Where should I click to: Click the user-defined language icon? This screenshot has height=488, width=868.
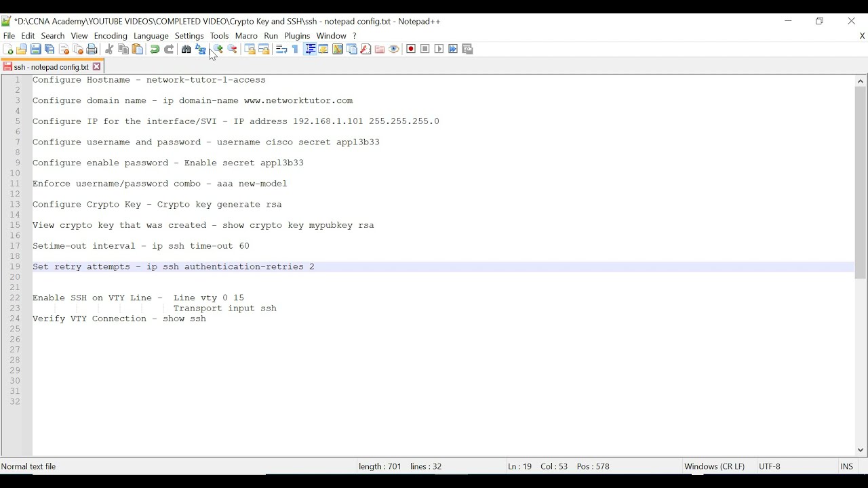pyautogui.click(x=323, y=49)
